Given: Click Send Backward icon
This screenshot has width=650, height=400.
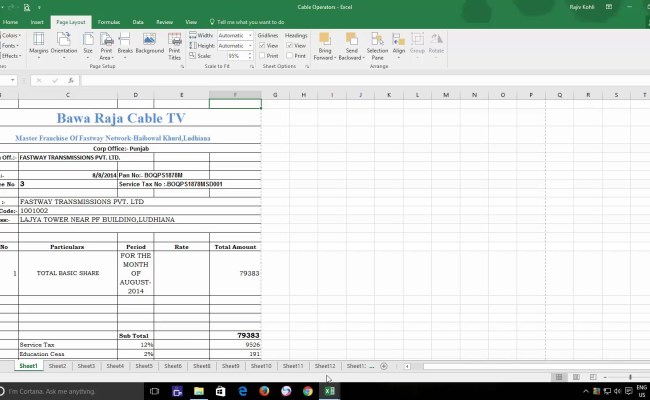Looking at the screenshot, I should (352, 39).
